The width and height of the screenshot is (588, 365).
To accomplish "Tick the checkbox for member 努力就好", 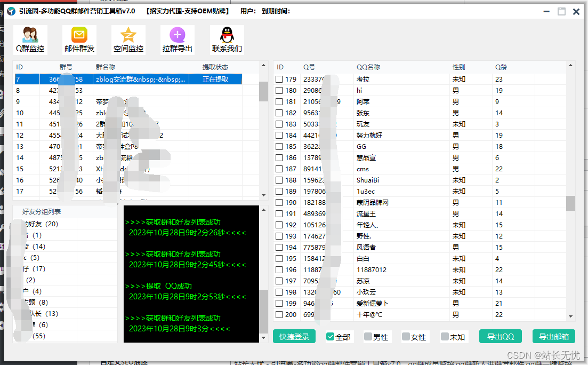I will 279,135.
